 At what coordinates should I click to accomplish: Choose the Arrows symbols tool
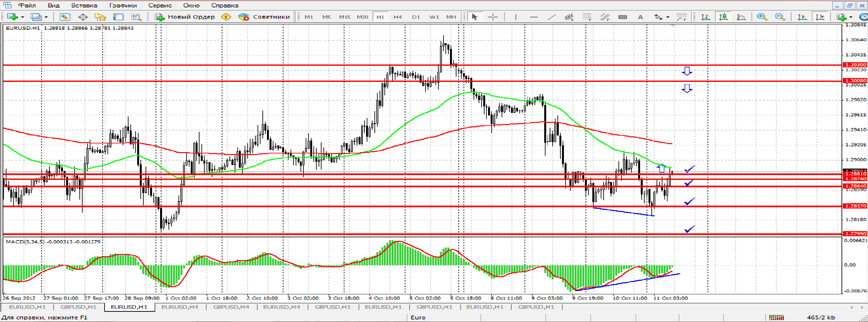click(658, 17)
